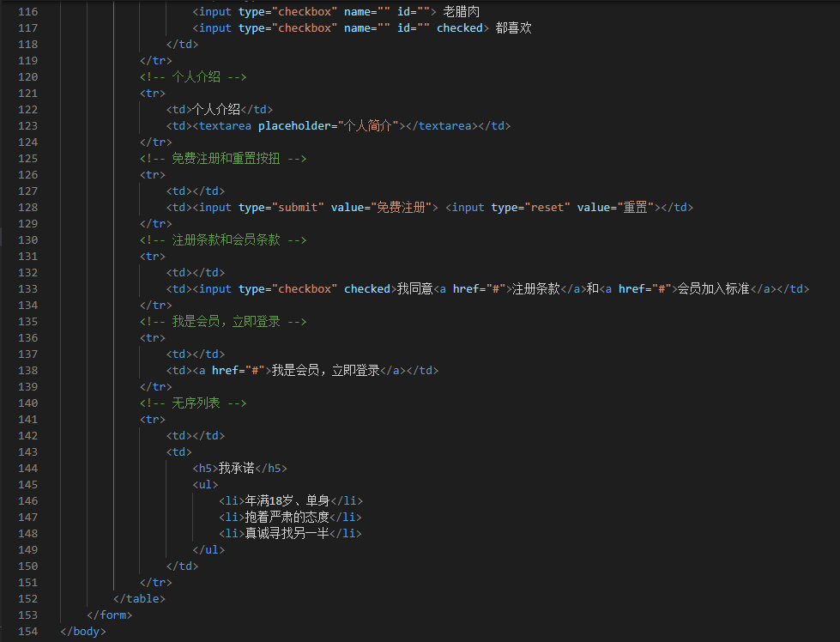Click the list item 年满18岁、单身
The image size is (840, 642).
(x=287, y=501)
